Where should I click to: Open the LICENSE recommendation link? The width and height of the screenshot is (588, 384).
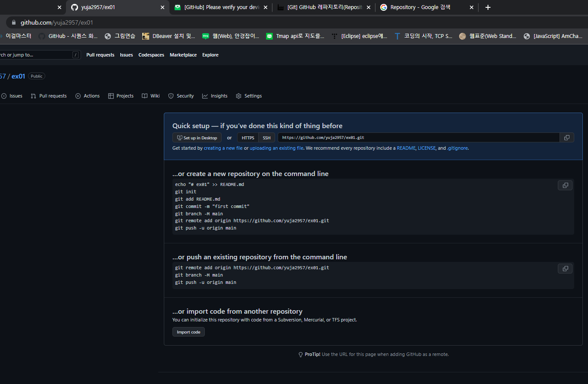point(426,148)
